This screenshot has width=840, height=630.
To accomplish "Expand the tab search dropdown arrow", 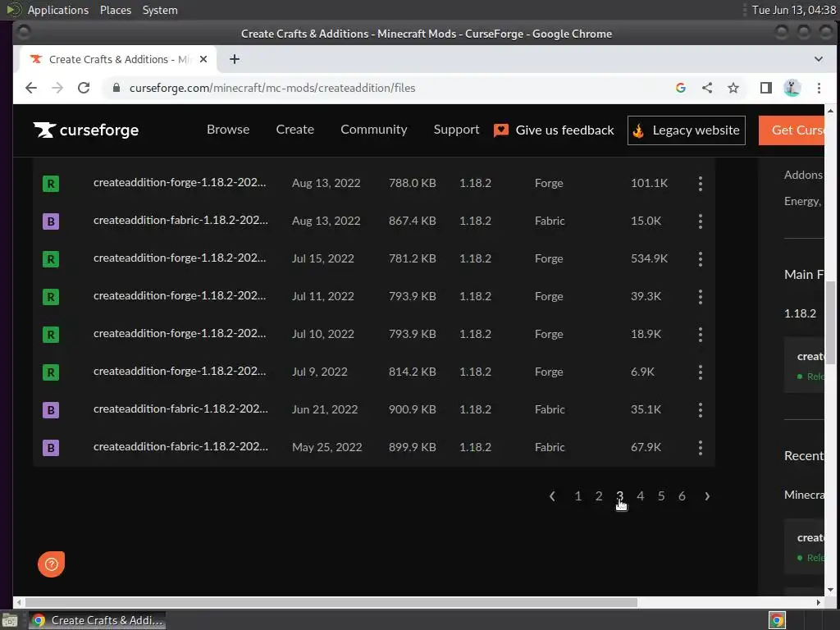I will 819,59.
